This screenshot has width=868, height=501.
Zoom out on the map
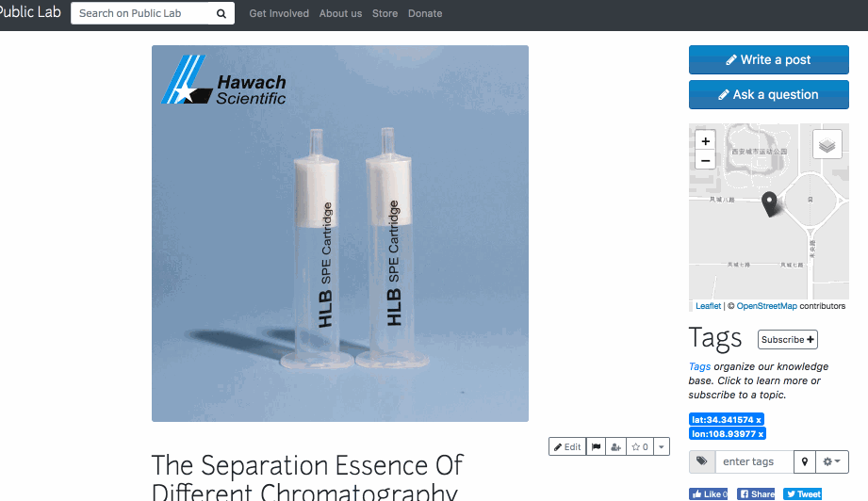tap(705, 161)
